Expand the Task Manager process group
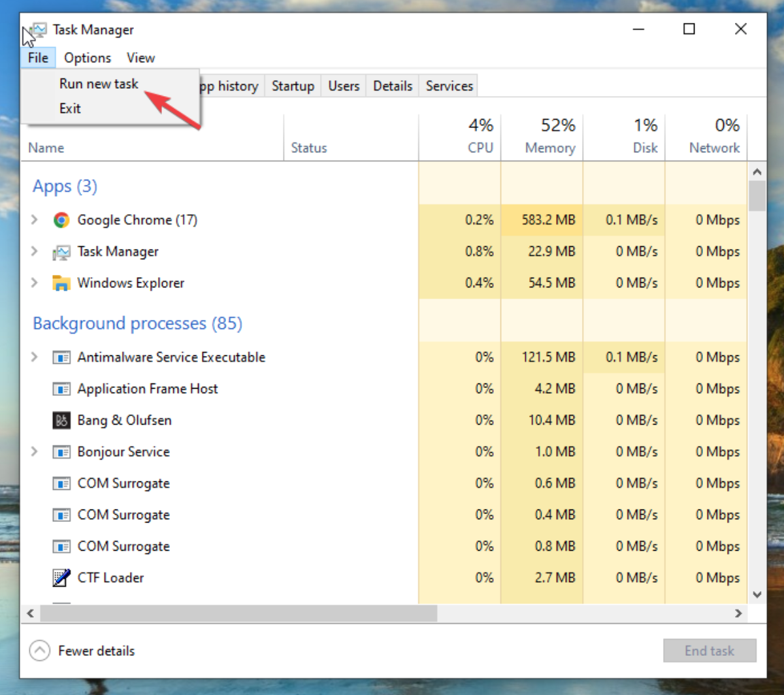784x695 pixels. (x=35, y=251)
